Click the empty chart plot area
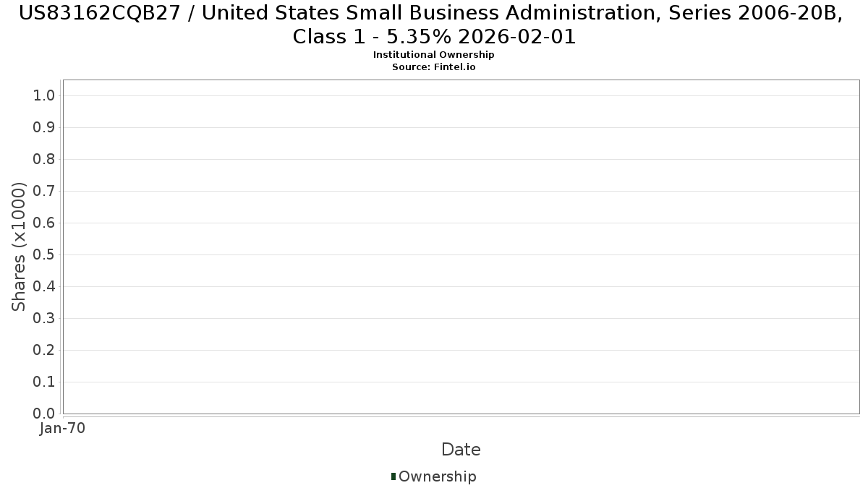 tap(461, 247)
